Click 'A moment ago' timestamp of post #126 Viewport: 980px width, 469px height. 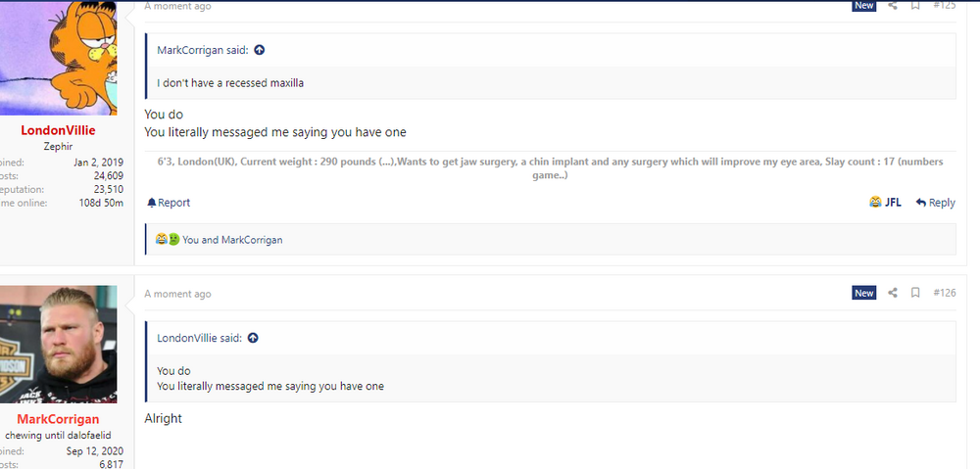click(x=177, y=294)
